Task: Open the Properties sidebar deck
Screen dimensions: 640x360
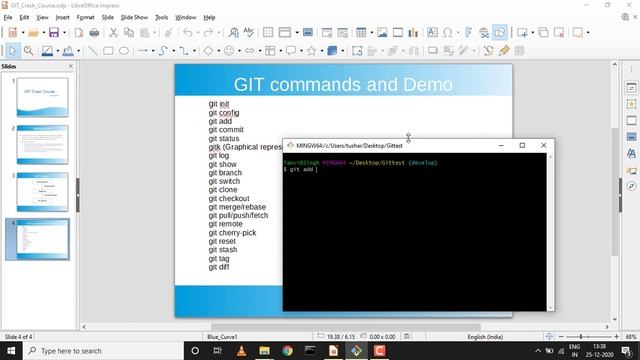Action: pyautogui.click(x=631, y=88)
